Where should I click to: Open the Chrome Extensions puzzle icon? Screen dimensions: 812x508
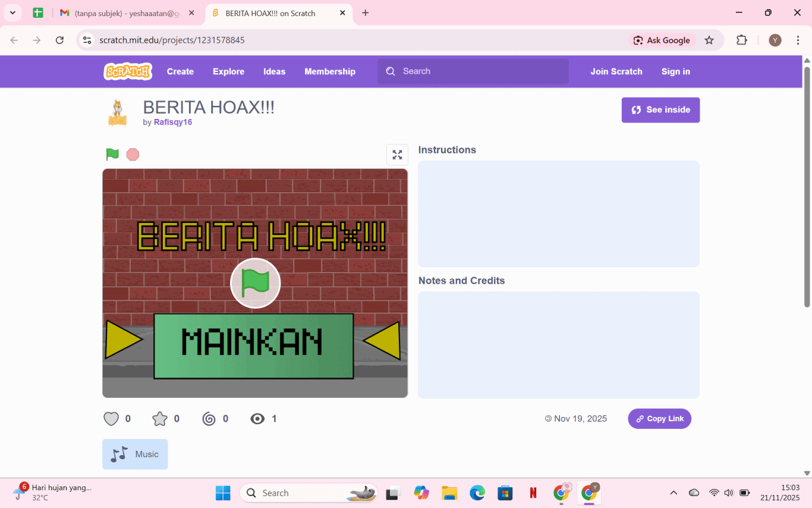pyautogui.click(x=741, y=40)
